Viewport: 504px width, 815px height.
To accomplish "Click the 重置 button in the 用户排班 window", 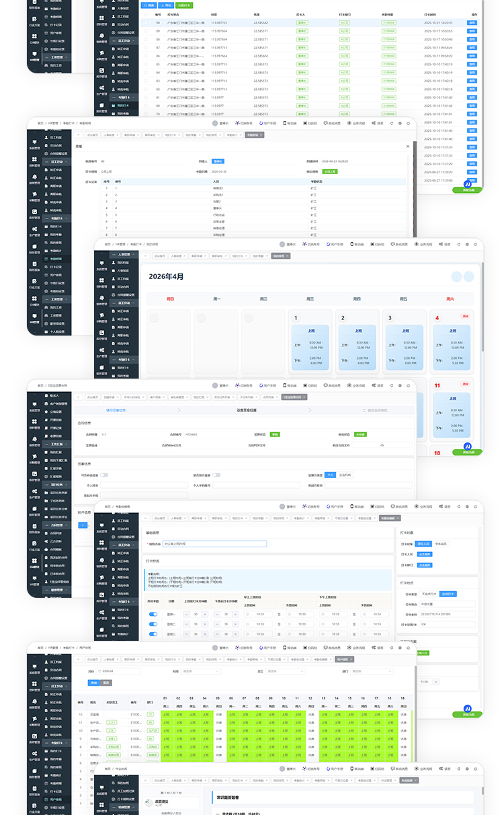I will click(x=105, y=683).
